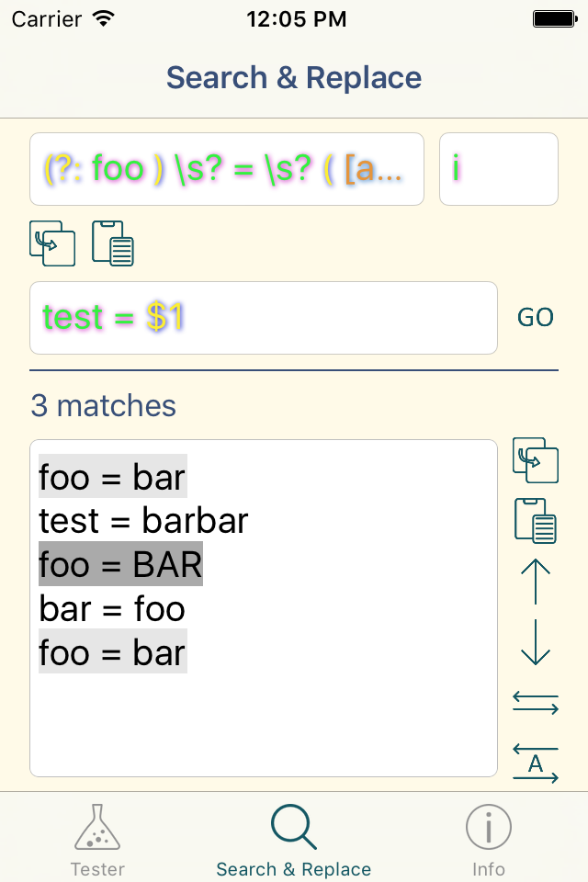Focus the regex pattern input field
Screen dimensions: 588x882
[x=227, y=169]
